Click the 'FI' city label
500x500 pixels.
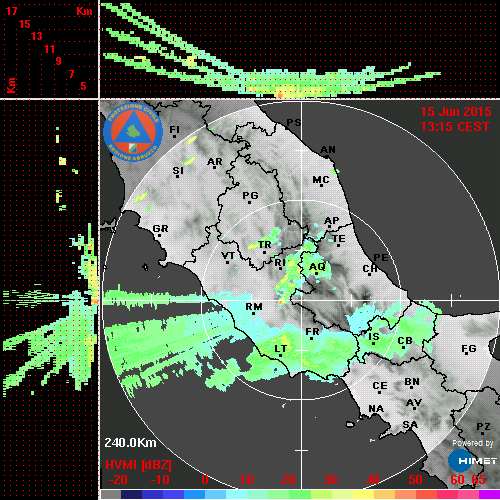click(x=174, y=129)
